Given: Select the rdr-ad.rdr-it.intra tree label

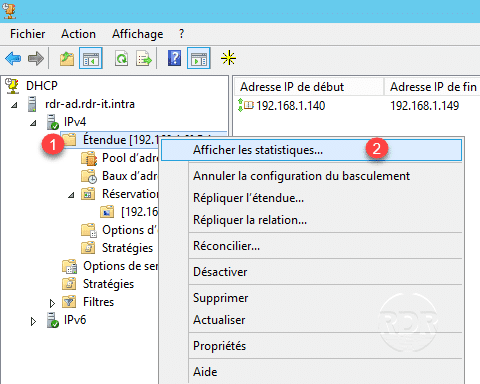Looking at the screenshot, I should (90, 104).
